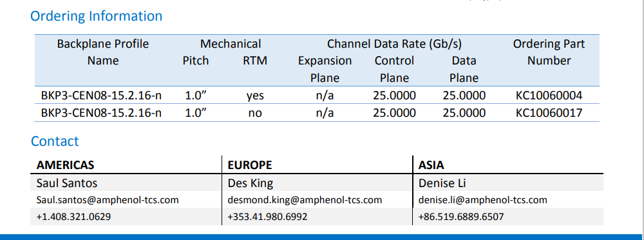
Task: Click the AMERICAS column header
Action: click(x=65, y=165)
